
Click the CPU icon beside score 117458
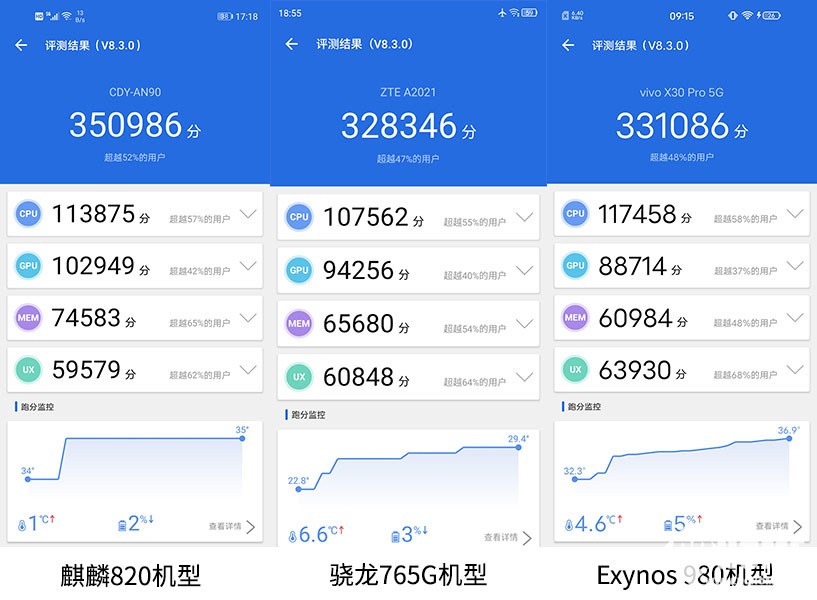point(575,214)
